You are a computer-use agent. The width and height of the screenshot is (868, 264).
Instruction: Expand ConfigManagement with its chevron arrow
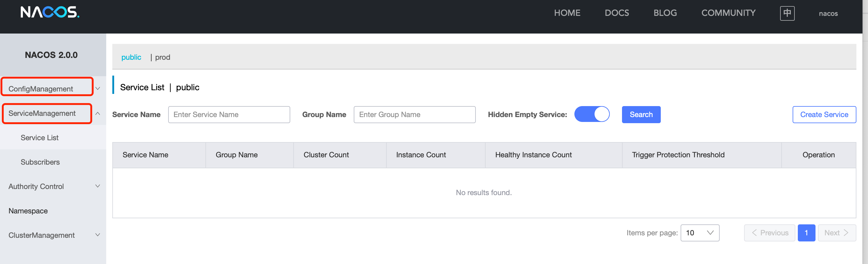click(98, 89)
